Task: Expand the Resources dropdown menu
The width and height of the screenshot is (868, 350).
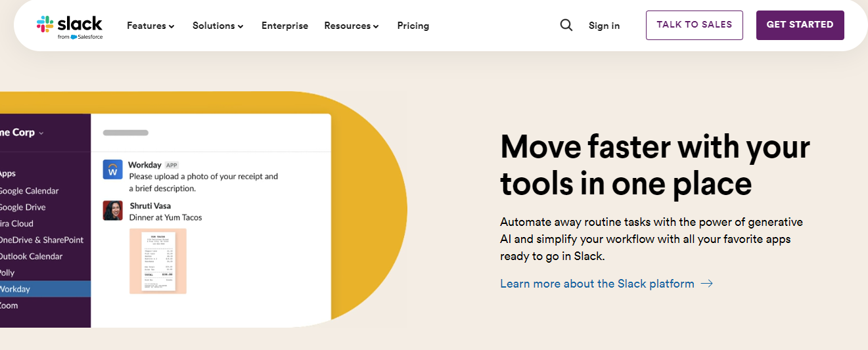Action: pos(352,26)
